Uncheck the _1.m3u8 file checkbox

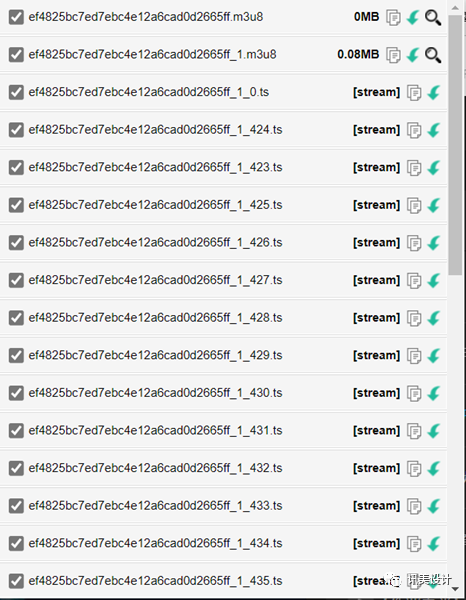16,54
